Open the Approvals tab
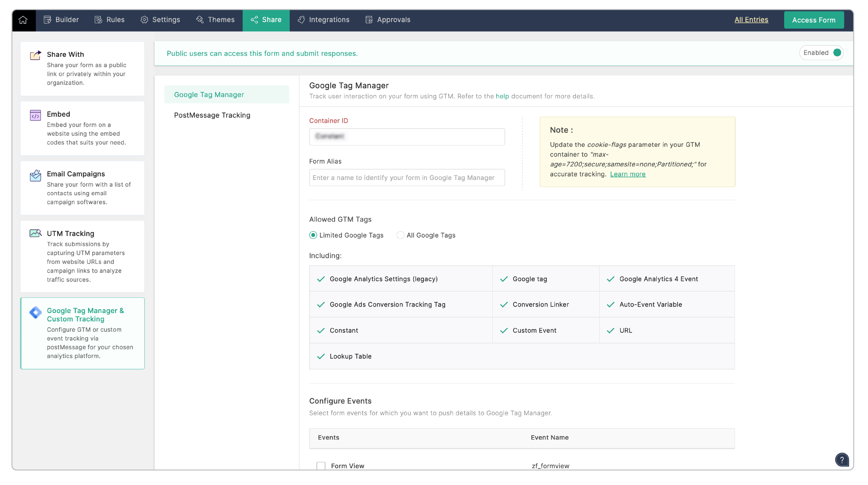This screenshot has height=485, width=868. 388,20
